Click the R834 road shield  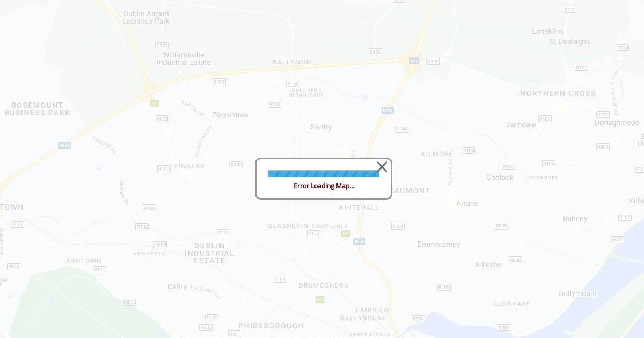418,319
